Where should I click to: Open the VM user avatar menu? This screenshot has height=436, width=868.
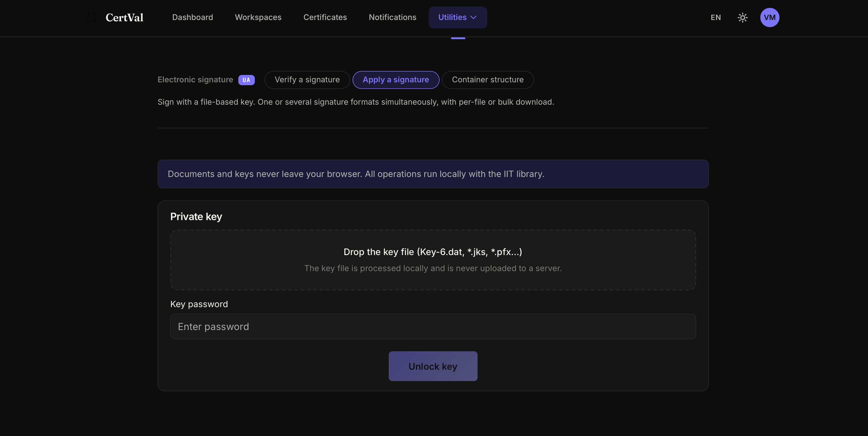point(769,18)
